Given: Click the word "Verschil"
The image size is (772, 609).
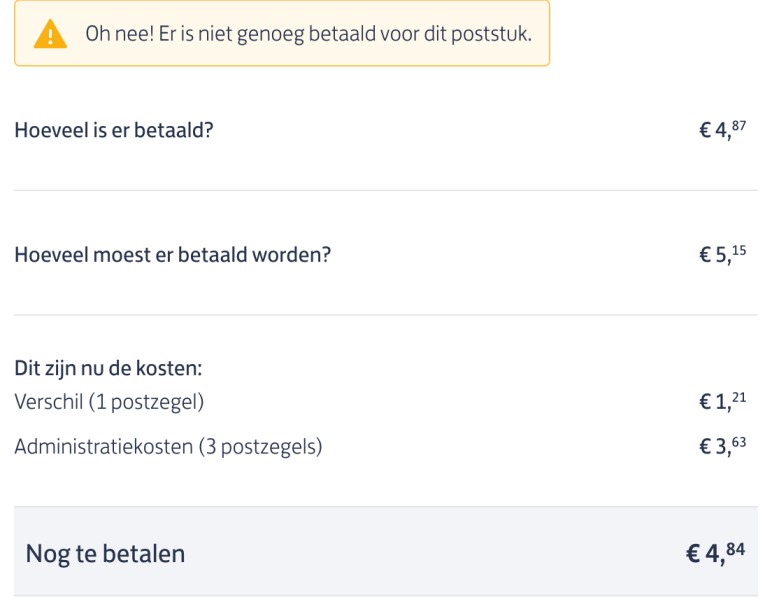Looking at the screenshot, I should pyautogui.click(x=48, y=402).
